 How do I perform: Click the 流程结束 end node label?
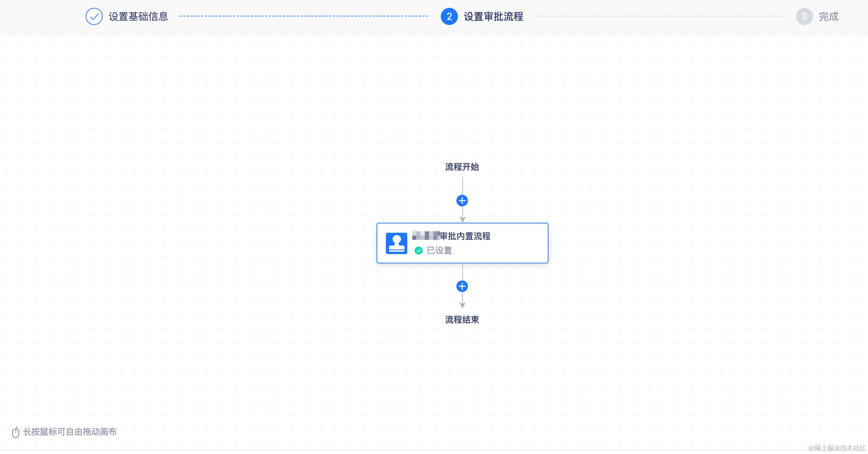coord(462,319)
